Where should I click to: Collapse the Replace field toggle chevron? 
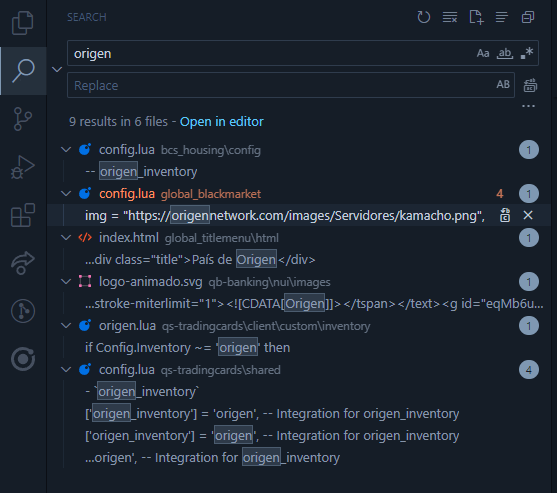(x=57, y=69)
